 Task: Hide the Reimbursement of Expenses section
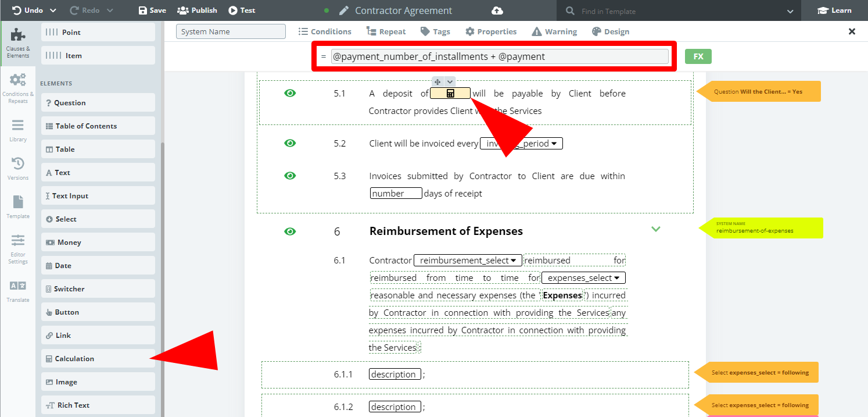tap(290, 231)
